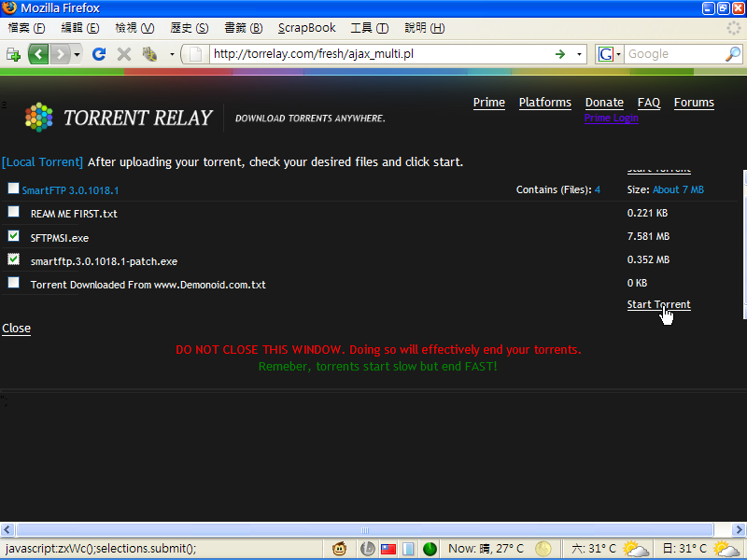This screenshot has height=560, width=747.
Task: Open the Forums link
Action: coord(694,103)
